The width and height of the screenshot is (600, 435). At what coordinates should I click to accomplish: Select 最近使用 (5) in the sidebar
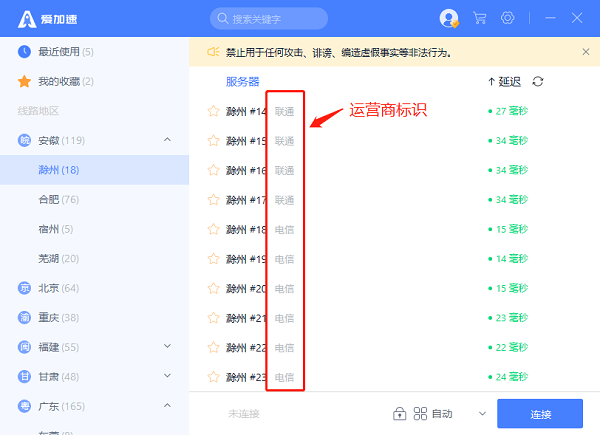tap(95, 52)
